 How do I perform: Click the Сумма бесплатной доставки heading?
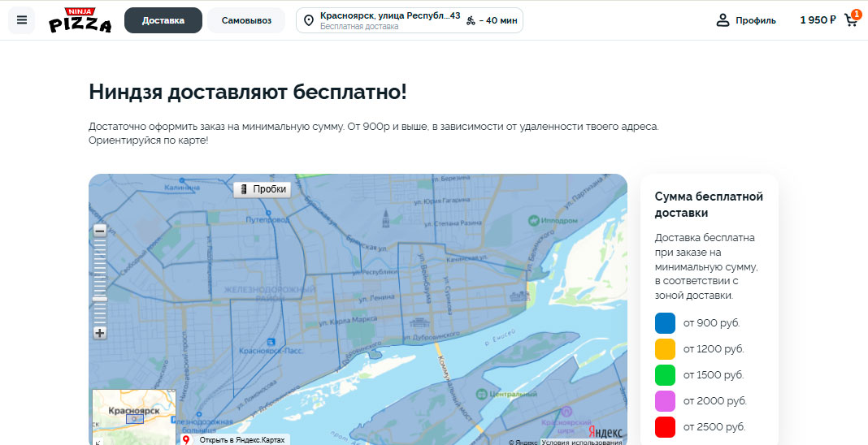[709, 205]
